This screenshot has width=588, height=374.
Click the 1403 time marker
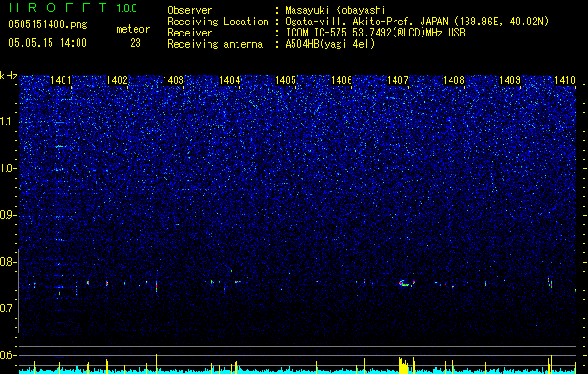coord(174,79)
